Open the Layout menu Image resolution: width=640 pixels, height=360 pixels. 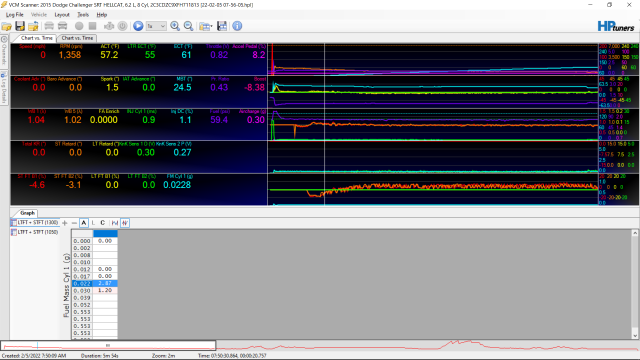click(x=62, y=15)
